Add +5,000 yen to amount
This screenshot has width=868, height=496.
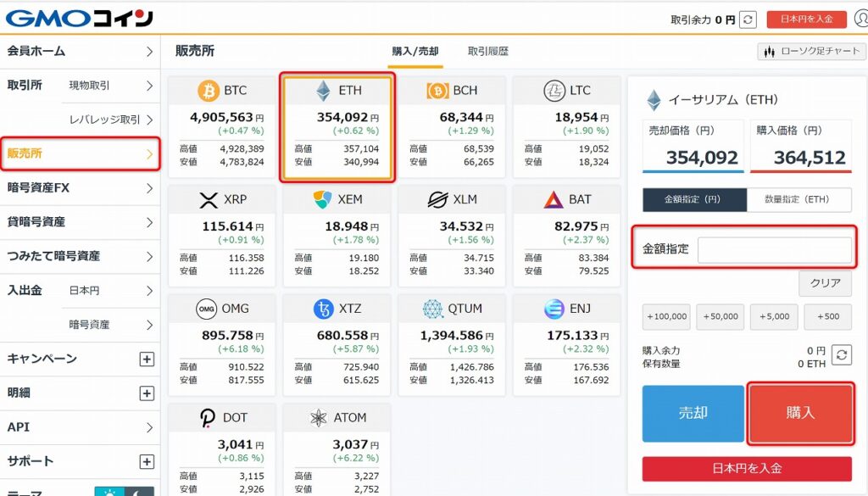coord(774,316)
